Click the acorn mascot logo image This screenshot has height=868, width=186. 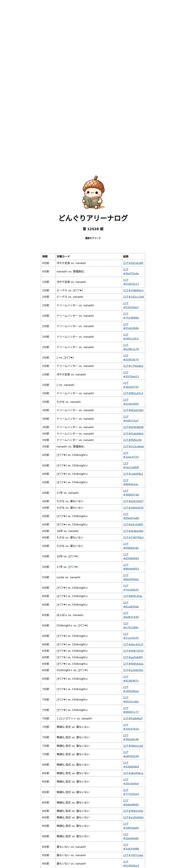[x=93, y=192]
